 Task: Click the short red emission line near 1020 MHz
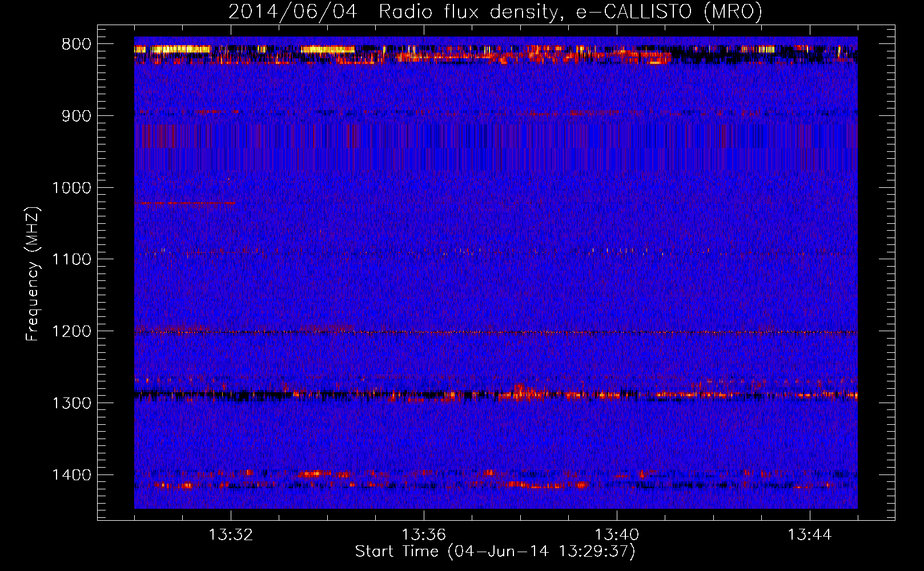coord(187,203)
